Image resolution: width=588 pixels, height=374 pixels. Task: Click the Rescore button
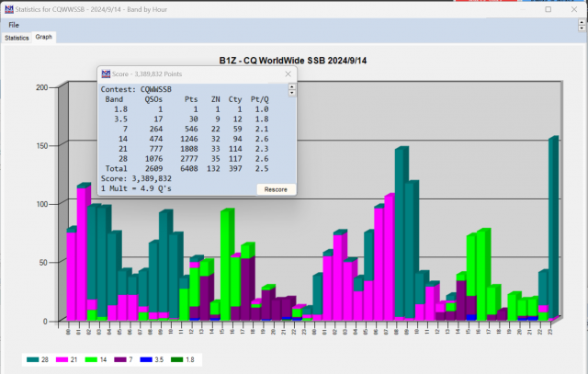tap(276, 189)
